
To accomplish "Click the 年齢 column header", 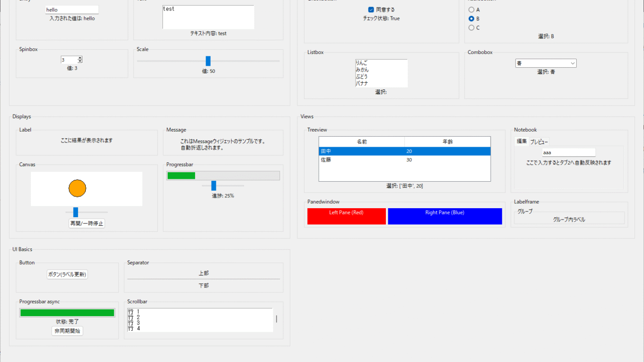I will pyautogui.click(x=447, y=141).
